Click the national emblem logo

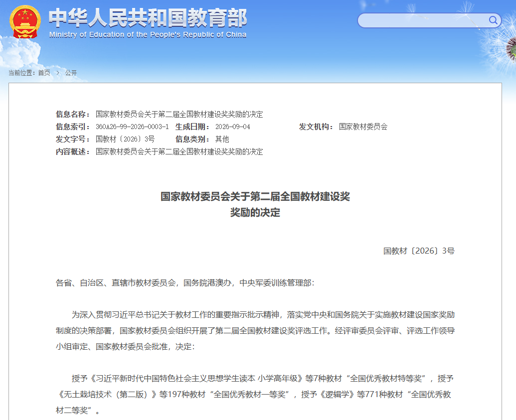25,22
